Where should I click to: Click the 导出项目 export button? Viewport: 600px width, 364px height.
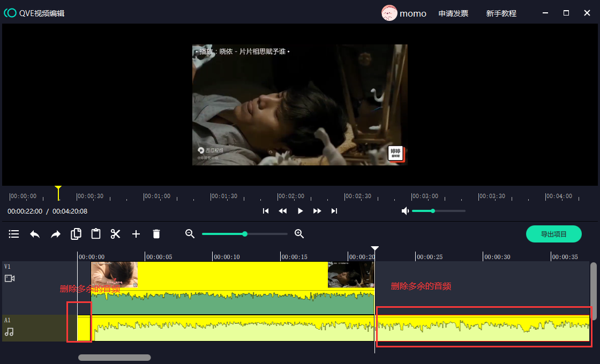[553, 234]
